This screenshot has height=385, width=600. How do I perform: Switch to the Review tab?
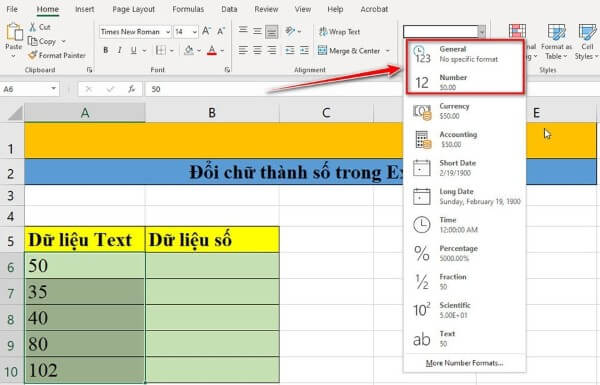266,9
